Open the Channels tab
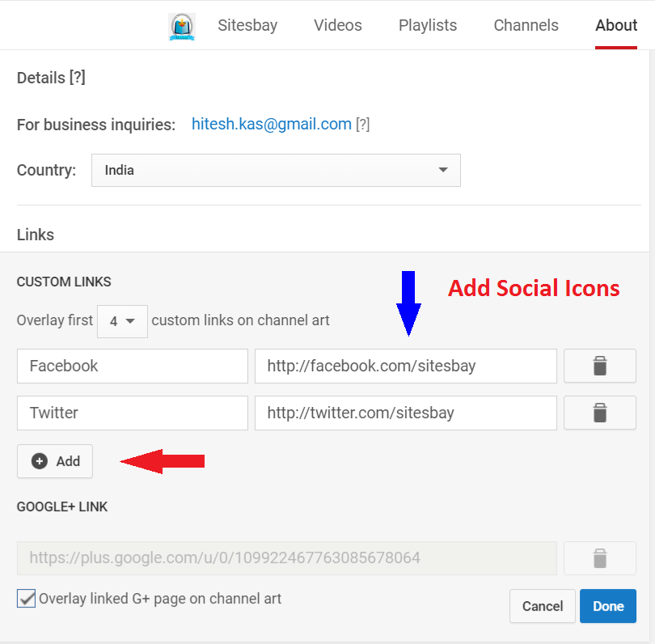655x644 pixels. tap(526, 26)
